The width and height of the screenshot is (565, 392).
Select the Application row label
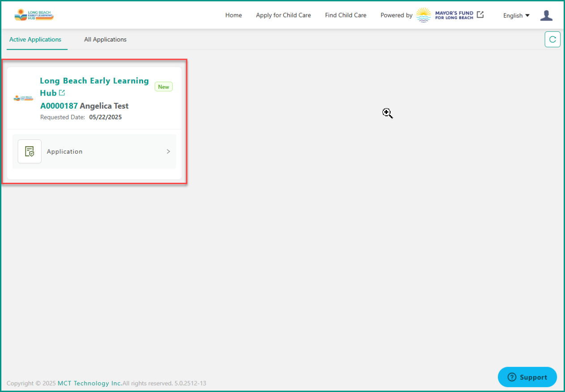click(x=64, y=152)
